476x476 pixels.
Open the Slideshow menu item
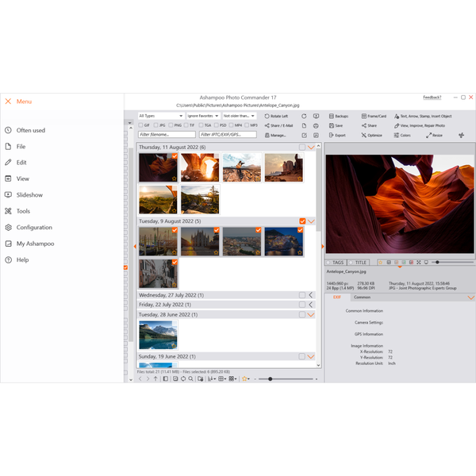point(29,195)
